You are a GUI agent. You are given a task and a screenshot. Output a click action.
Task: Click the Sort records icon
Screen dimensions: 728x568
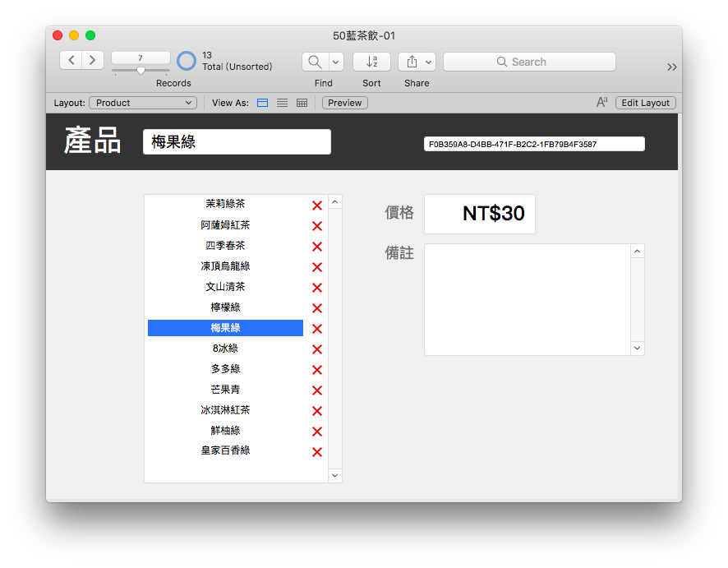pyautogui.click(x=371, y=62)
